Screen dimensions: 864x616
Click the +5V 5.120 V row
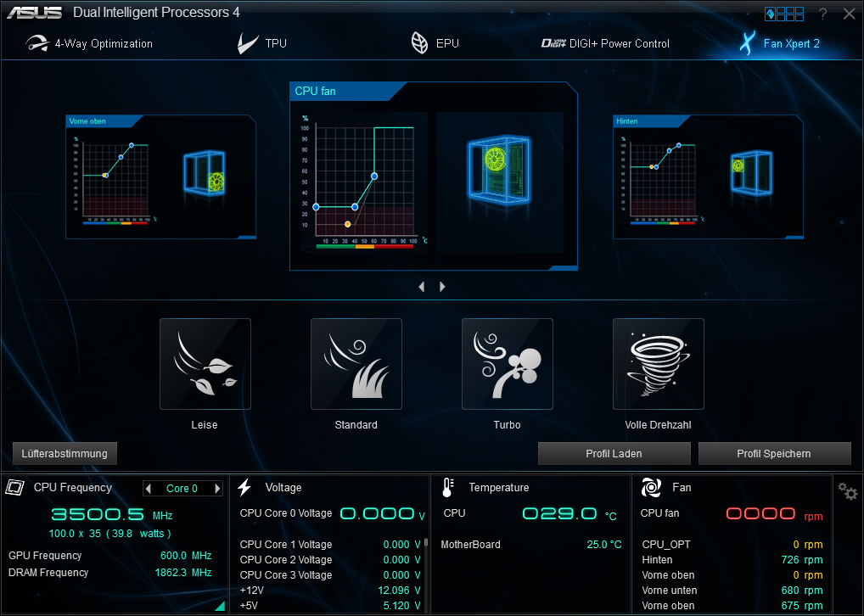pos(330,606)
